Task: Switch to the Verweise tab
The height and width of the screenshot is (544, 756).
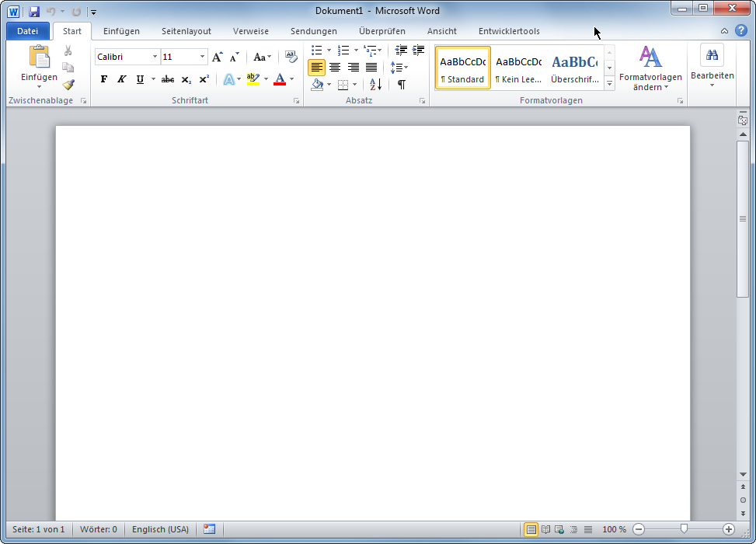Action: click(x=251, y=31)
